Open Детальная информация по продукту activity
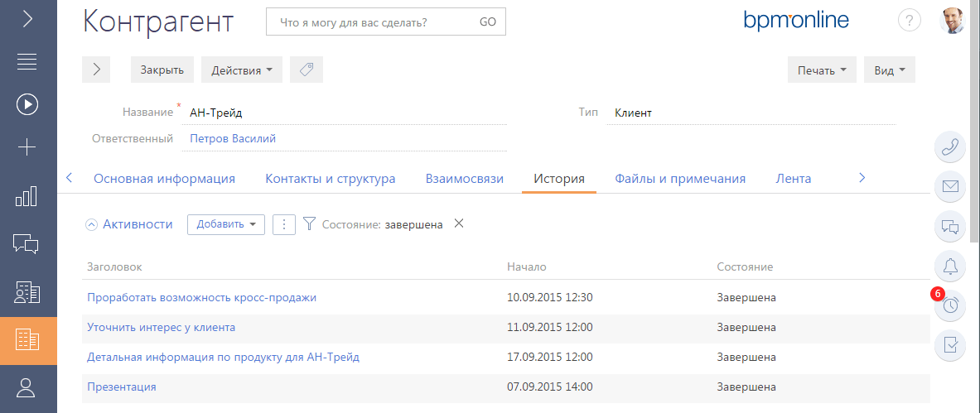 223,358
